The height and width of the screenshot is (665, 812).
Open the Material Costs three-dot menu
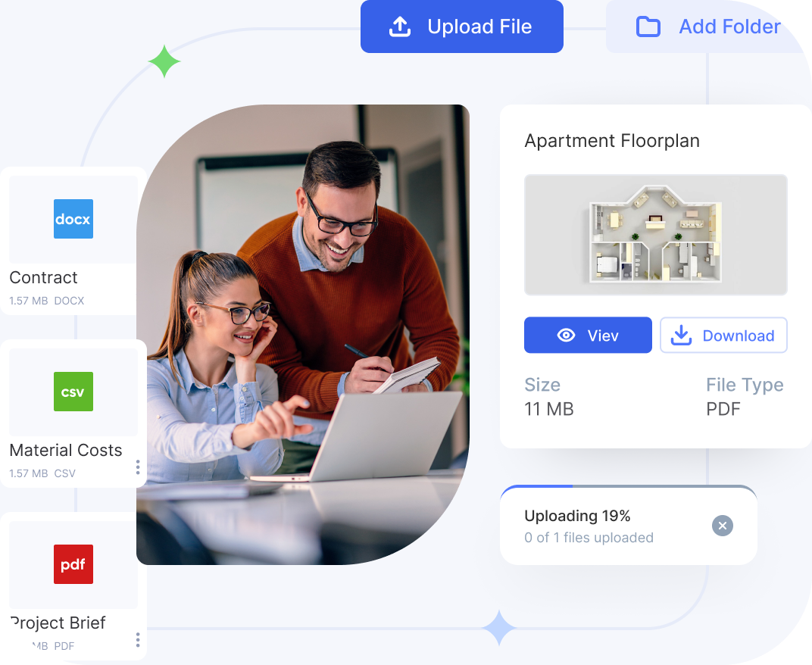(137, 467)
